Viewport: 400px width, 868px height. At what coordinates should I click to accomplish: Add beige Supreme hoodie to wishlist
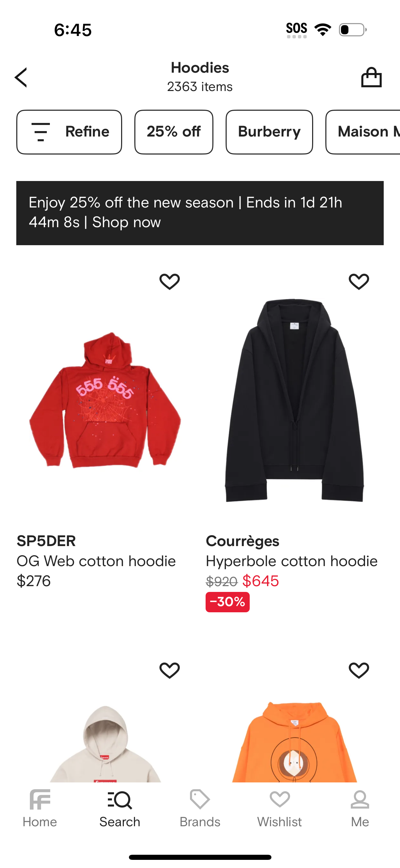tap(169, 670)
